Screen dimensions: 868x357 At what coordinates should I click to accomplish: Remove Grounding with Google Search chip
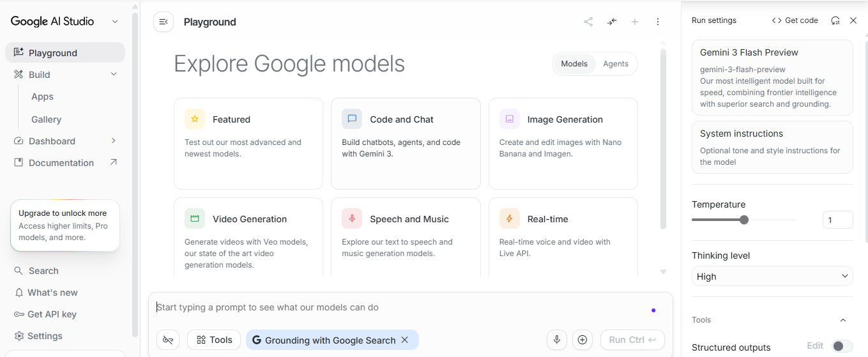click(x=404, y=340)
